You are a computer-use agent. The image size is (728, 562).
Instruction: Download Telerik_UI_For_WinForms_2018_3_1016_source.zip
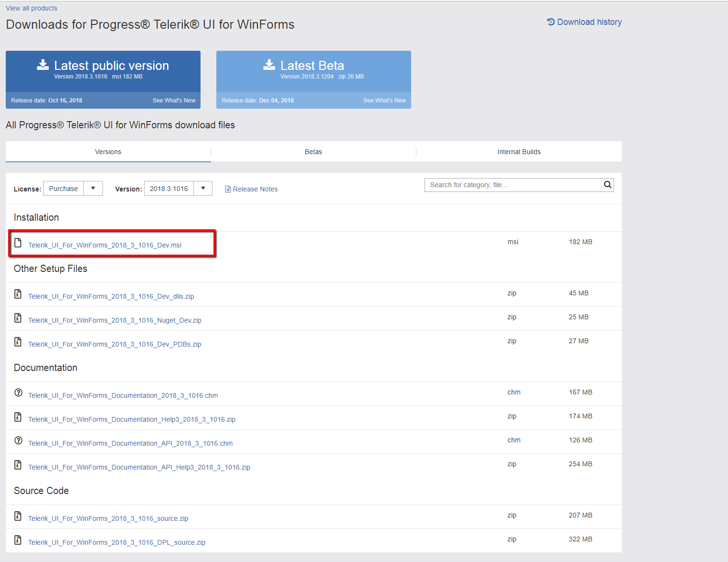(108, 518)
